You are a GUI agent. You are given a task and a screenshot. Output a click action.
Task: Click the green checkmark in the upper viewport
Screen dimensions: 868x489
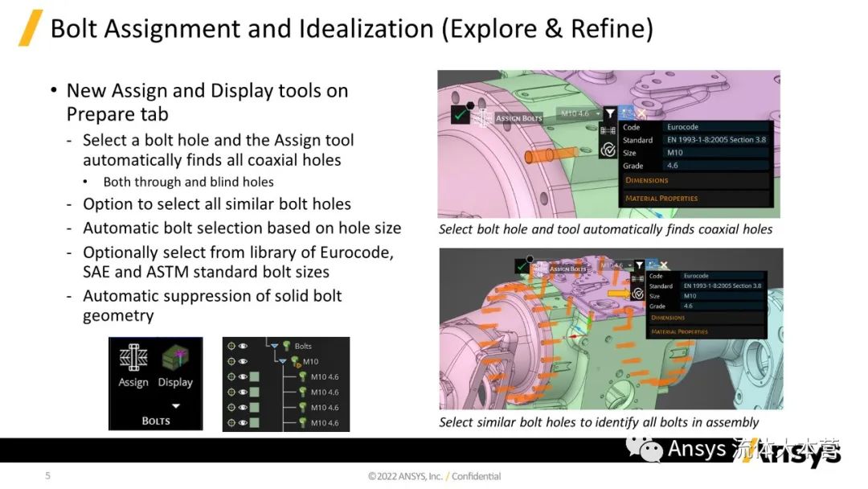click(461, 116)
